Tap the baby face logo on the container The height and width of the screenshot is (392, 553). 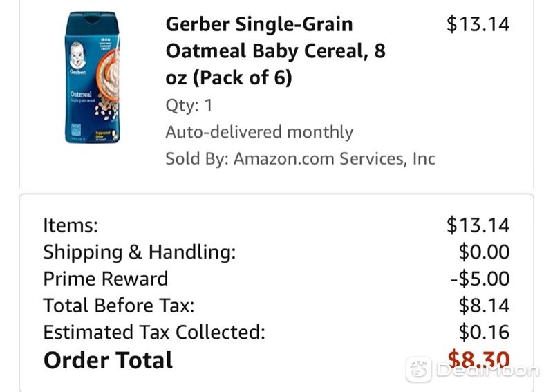coord(77,55)
